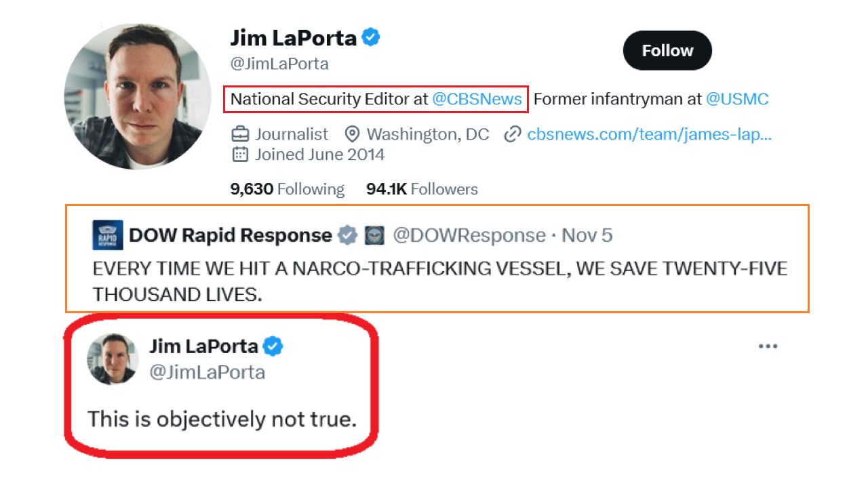Click the @DOWResponse handle

coord(469,236)
